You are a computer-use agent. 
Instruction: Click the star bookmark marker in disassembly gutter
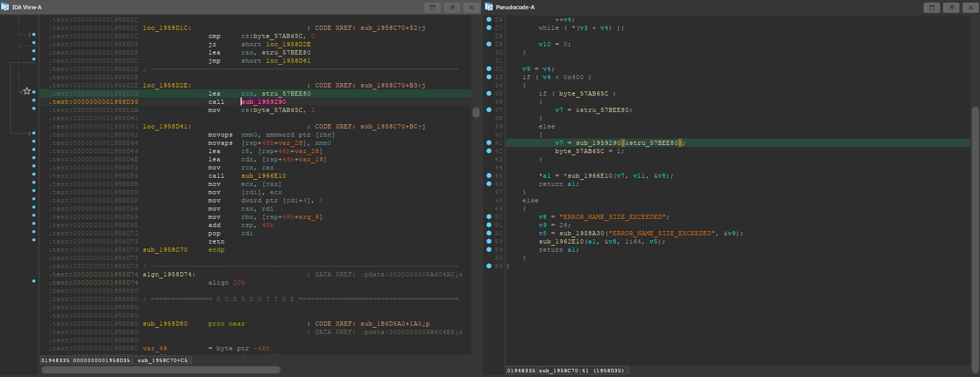point(27,91)
